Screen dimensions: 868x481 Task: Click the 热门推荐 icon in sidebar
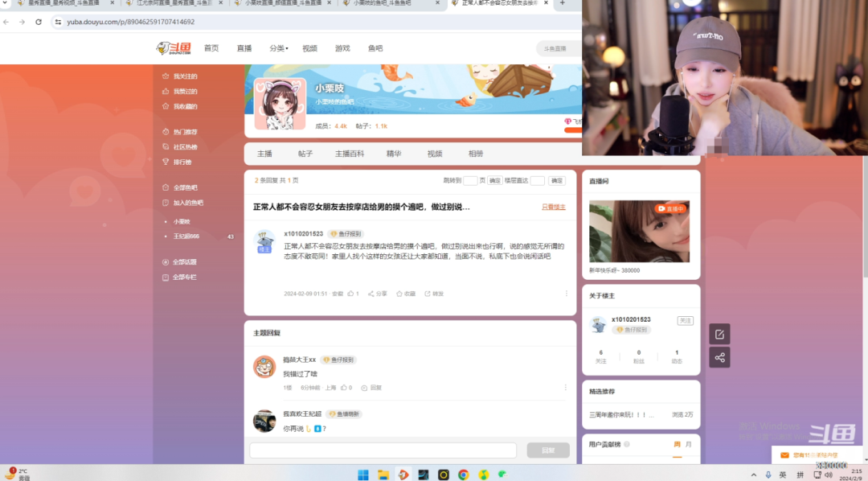pyautogui.click(x=166, y=132)
